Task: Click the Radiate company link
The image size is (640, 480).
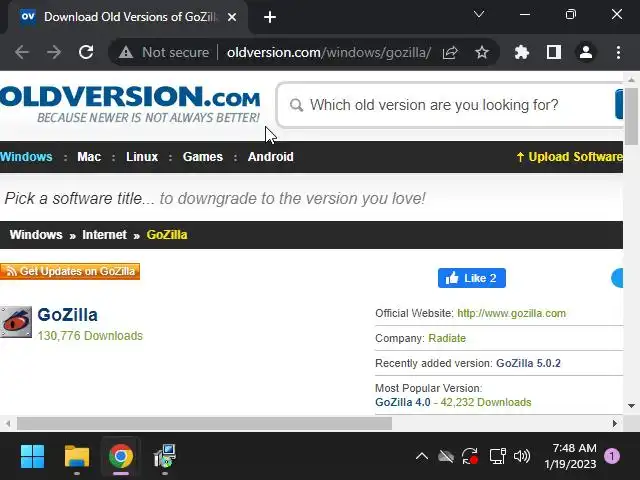Action: coord(447,338)
